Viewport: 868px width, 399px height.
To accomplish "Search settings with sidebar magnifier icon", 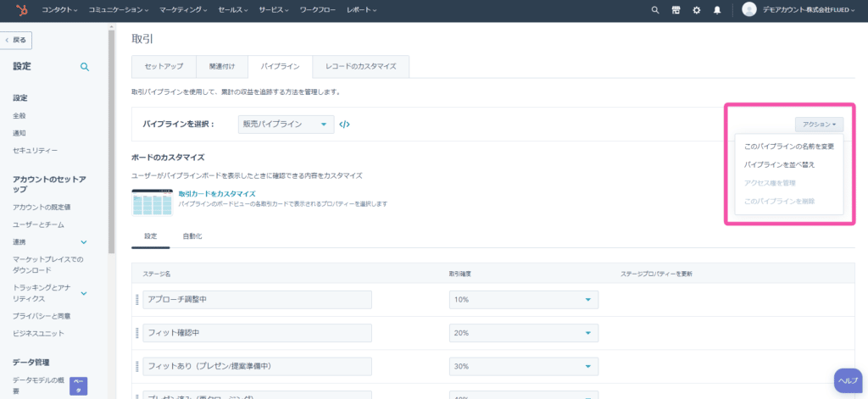I will (x=85, y=67).
